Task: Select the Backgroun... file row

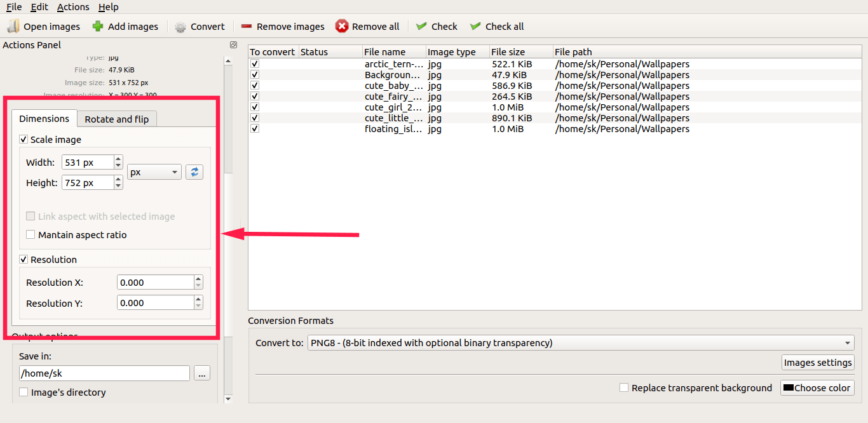Action: tap(555, 75)
